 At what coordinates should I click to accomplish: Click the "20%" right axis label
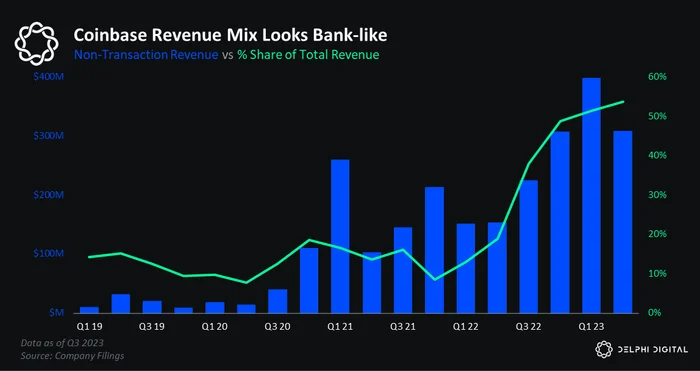click(657, 234)
